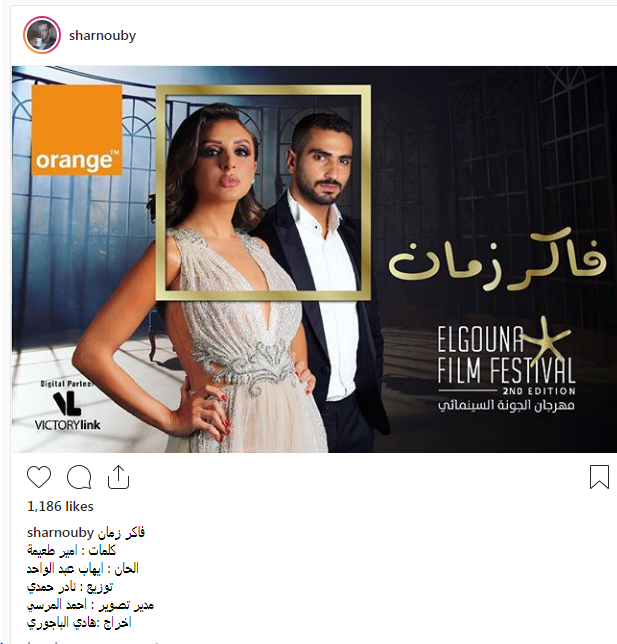The width and height of the screenshot is (617, 644).
Task: Click the caption line crediting احمد المرسي
Action: click(x=90, y=605)
